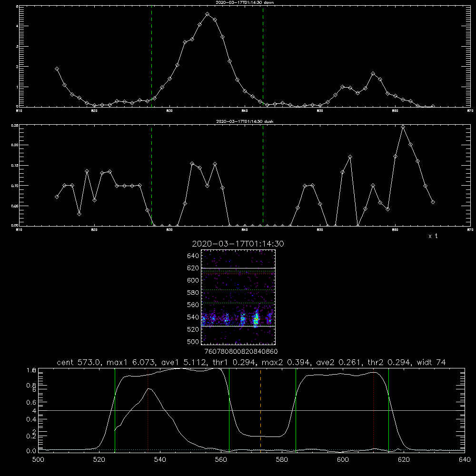
Task: Click the '0.15' y-axis label of dusk plot
Action: pos(15,166)
